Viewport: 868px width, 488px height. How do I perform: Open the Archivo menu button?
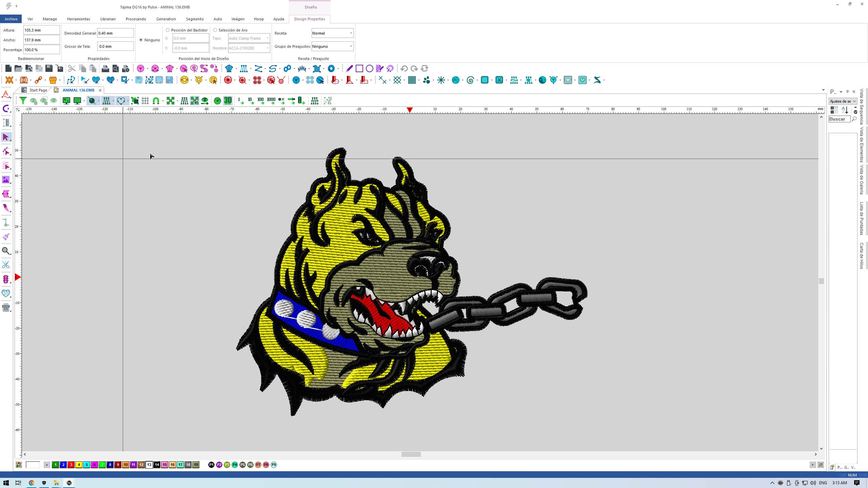point(11,19)
